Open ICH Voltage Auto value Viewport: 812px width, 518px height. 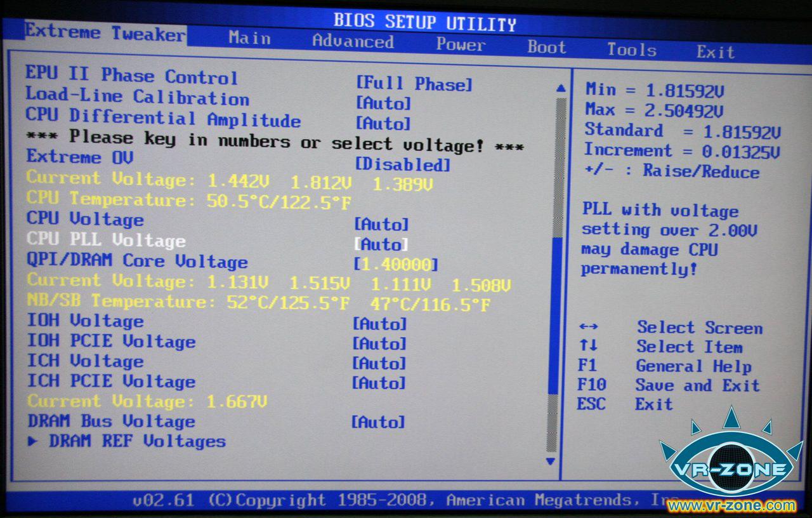(x=379, y=363)
